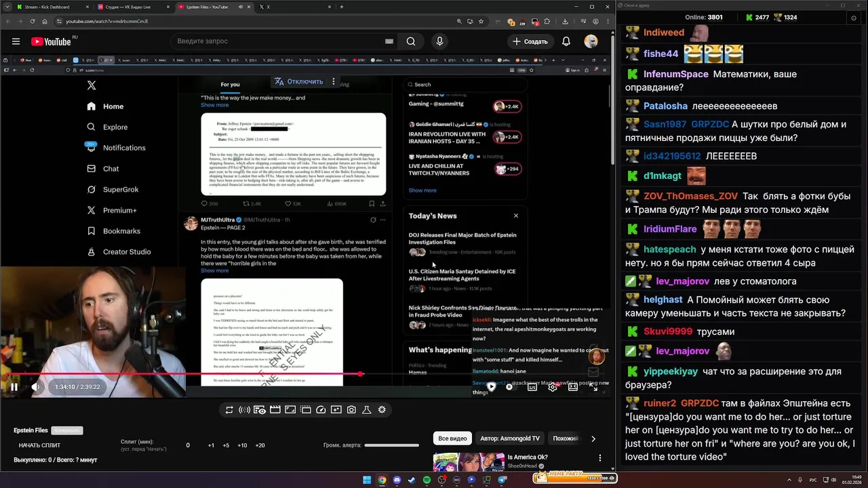
Task: Open Discord from the taskbar
Action: coord(397,480)
